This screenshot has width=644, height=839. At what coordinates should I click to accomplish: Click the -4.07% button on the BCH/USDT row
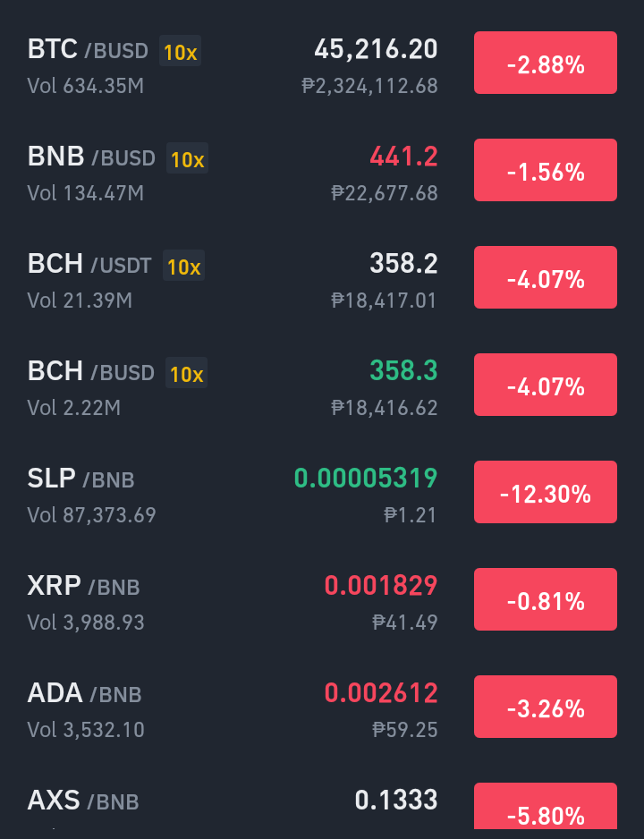pyautogui.click(x=546, y=277)
